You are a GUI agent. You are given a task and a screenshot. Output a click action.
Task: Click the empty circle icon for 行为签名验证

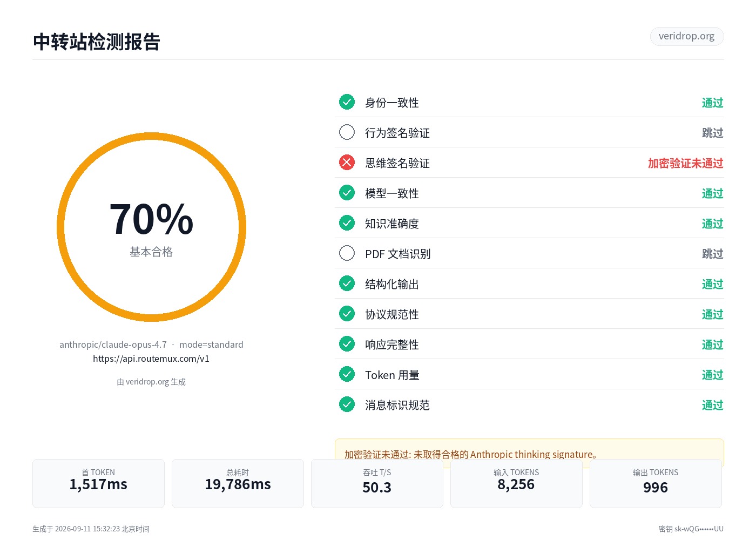pos(347,132)
